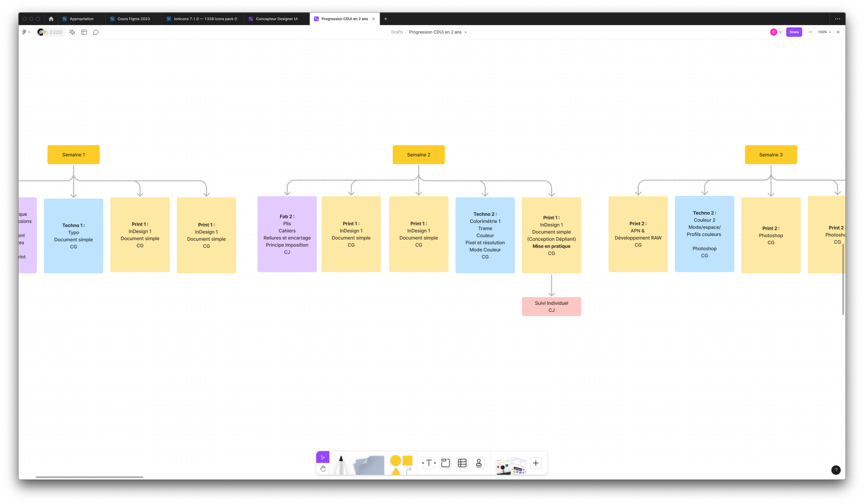Switch to the Concepteur Designer UI tab
Image resolution: width=864 pixels, height=504 pixels.
tap(276, 19)
